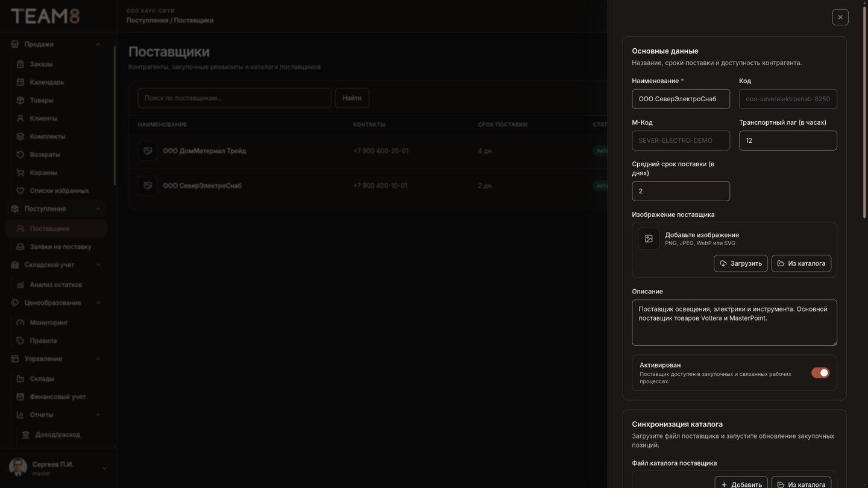The image size is (868, 488).
Task: Expand user menu next to Сергеев П.И.
Action: pyautogui.click(x=104, y=468)
